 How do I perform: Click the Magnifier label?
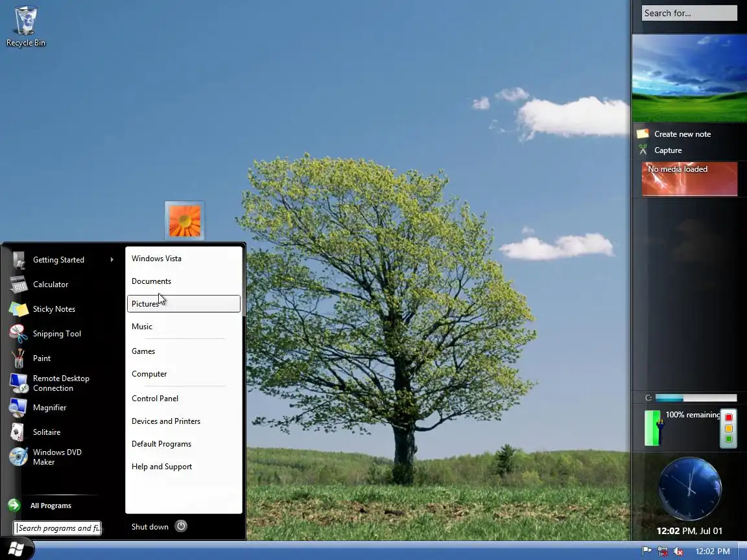pos(49,408)
